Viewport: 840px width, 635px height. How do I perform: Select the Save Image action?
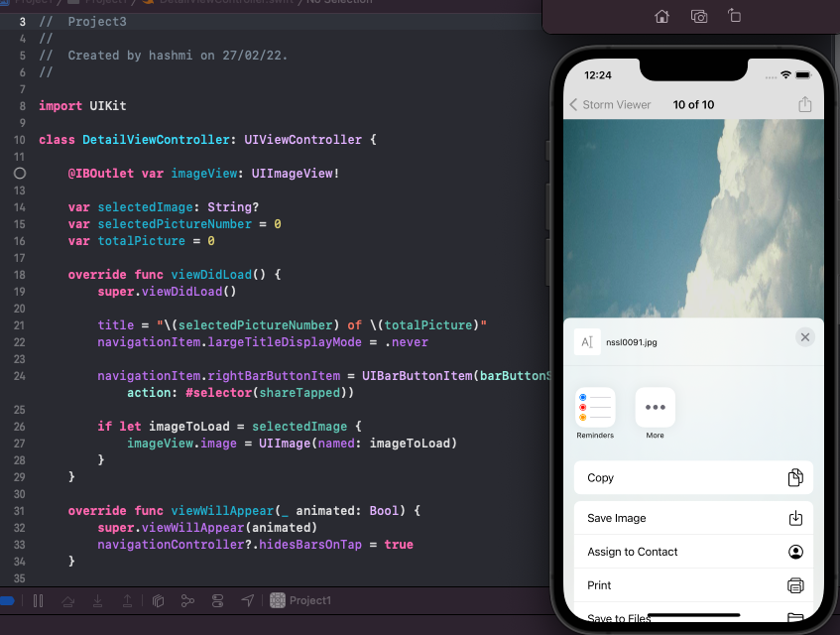tap(692, 517)
